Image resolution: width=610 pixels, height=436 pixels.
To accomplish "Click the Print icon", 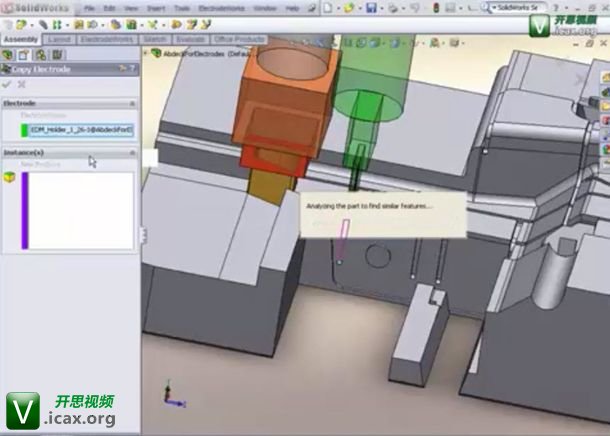I will click(393, 8).
